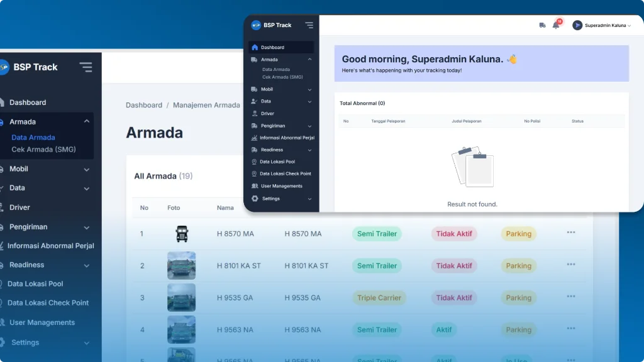Expand the Pengiriman section in the large sidebar
644x362 pixels.
click(x=87, y=227)
